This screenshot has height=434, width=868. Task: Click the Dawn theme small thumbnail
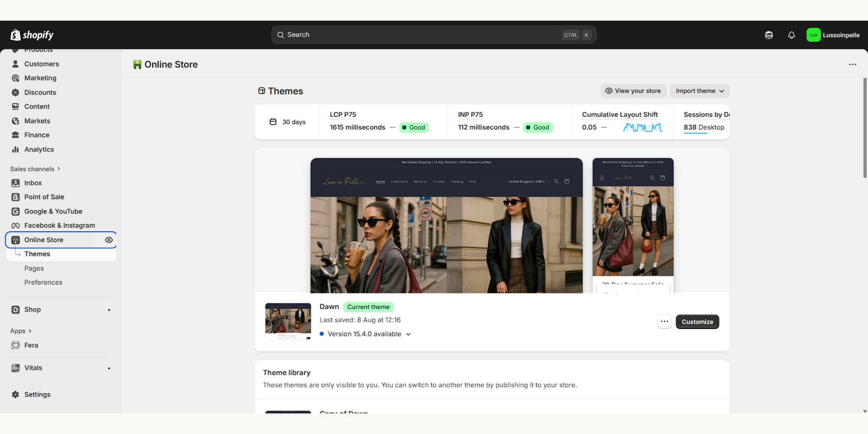point(288,321)
